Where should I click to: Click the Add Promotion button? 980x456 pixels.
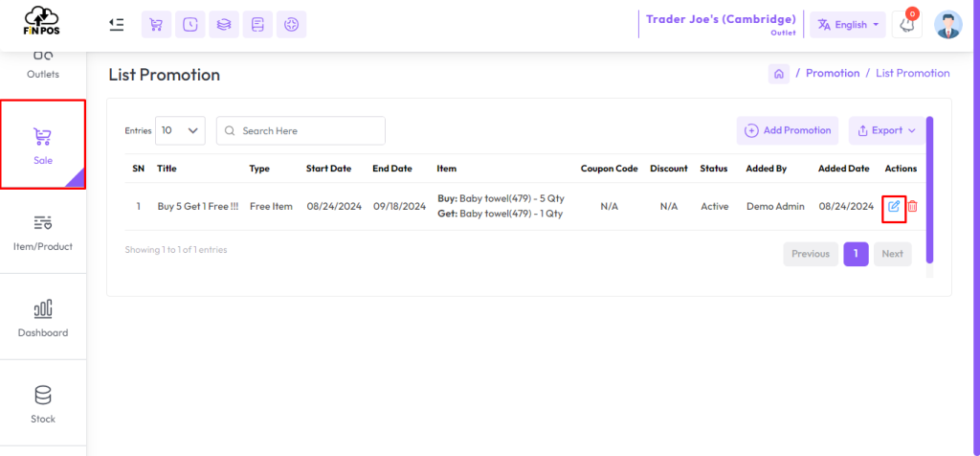point(788,130)
